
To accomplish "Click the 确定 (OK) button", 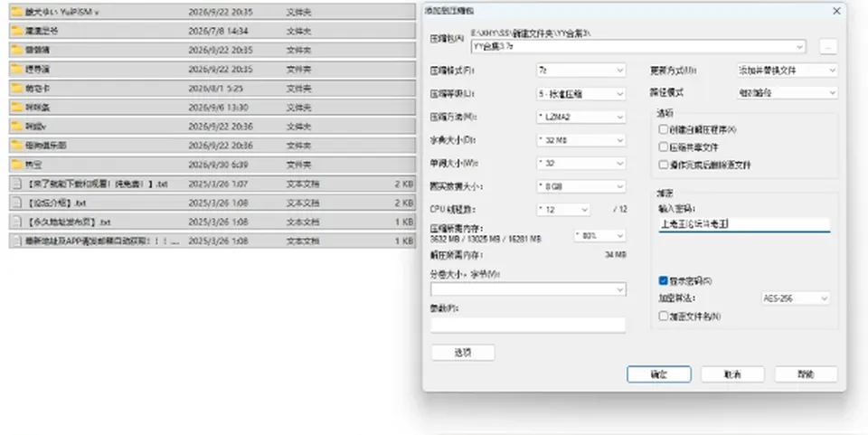I will pyautogui.click(x=659, y=374).
